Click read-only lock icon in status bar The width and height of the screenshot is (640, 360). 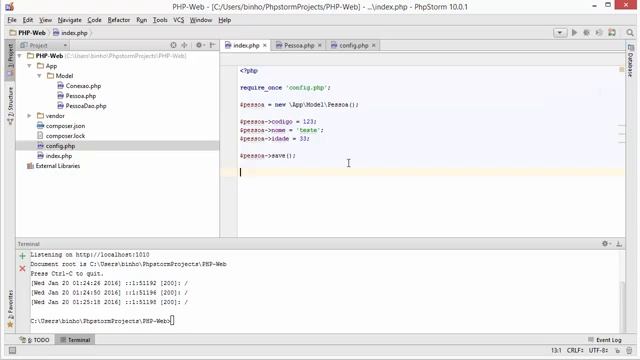coord(618,351)
